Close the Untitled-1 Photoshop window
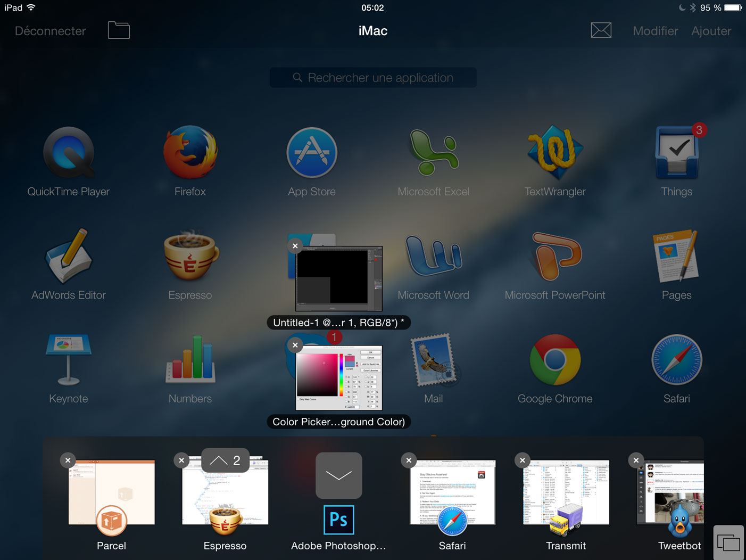Image resolution: width=746 pixels, height=560 pixels. click(x=295, y=246)
